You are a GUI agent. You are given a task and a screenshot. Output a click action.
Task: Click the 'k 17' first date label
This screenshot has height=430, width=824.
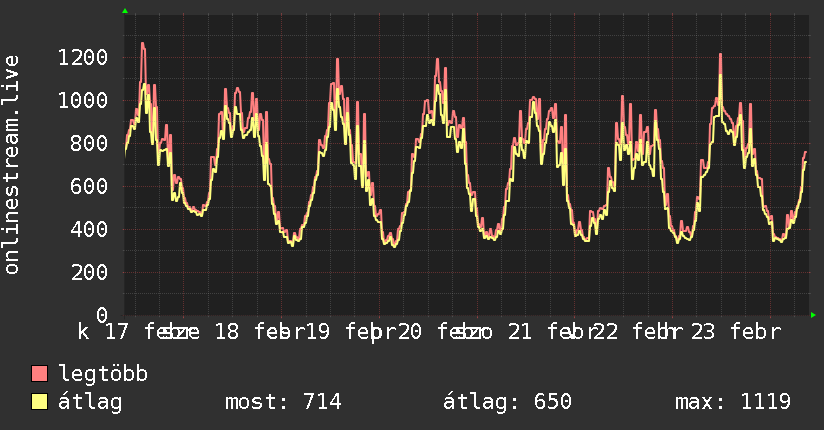[x=104, y=332]
